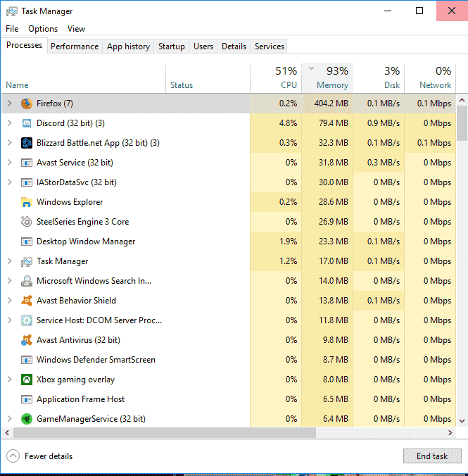468x476 pixels.
Task: Click the IAStorDataSvc process icon
Action: [x=27, y=182]
